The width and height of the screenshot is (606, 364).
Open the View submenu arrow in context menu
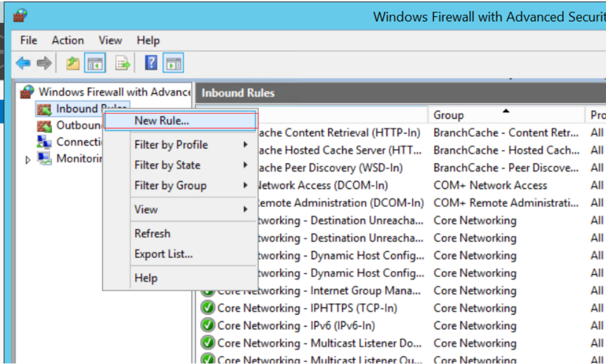(x=245, y=209)
